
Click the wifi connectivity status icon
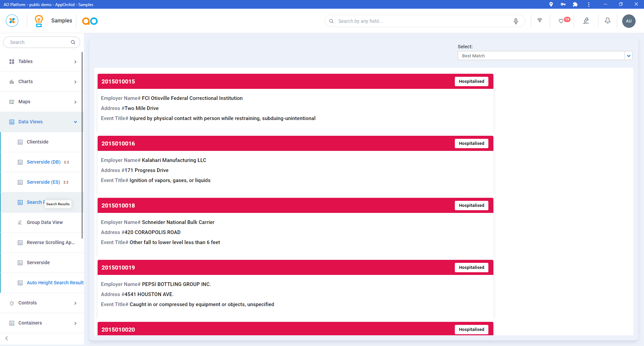pyautogui.click(x=540, y=20)
